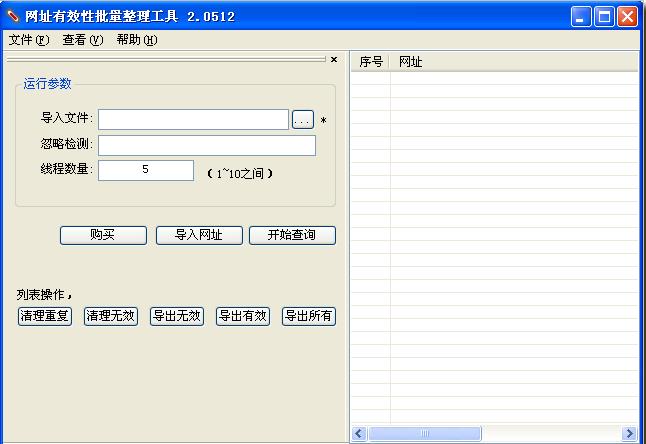Remove duplicates with 清理重复 button
646x444 pixels.
pos(45,317)
